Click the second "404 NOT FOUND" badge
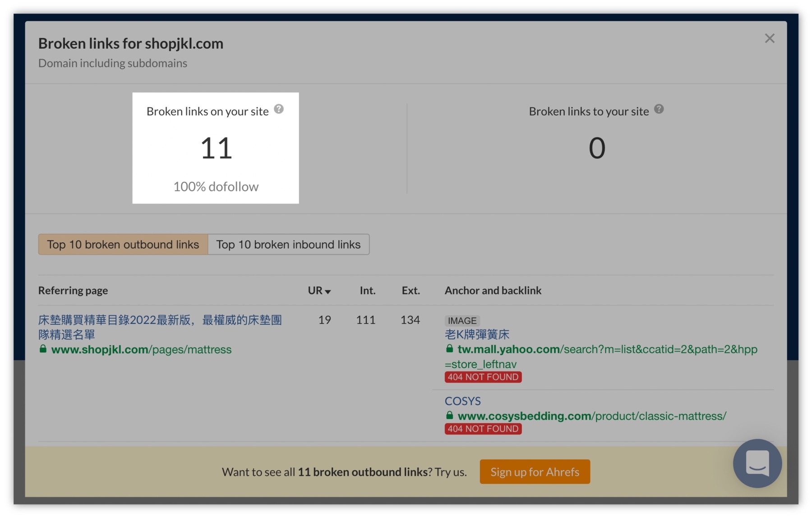 (x=483, y=429)
